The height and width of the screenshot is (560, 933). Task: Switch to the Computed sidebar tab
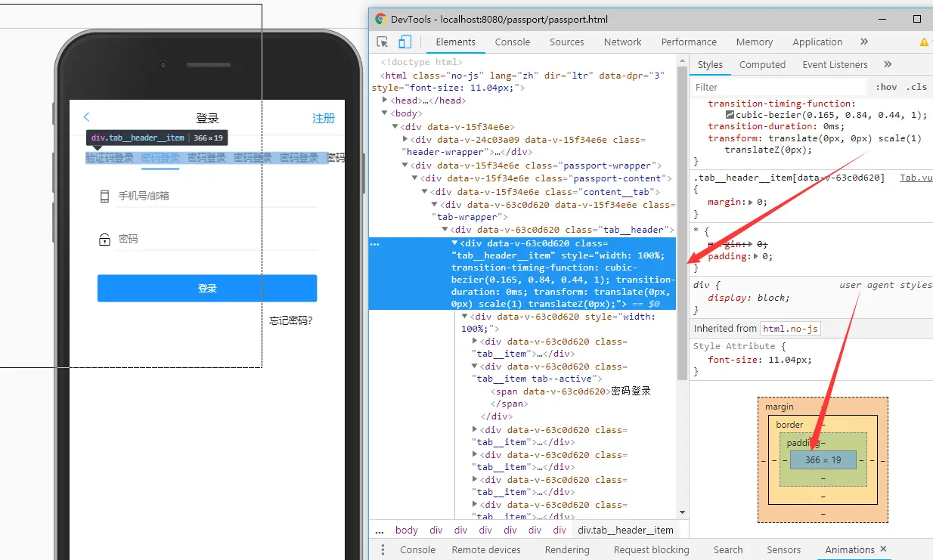point(762,65)
